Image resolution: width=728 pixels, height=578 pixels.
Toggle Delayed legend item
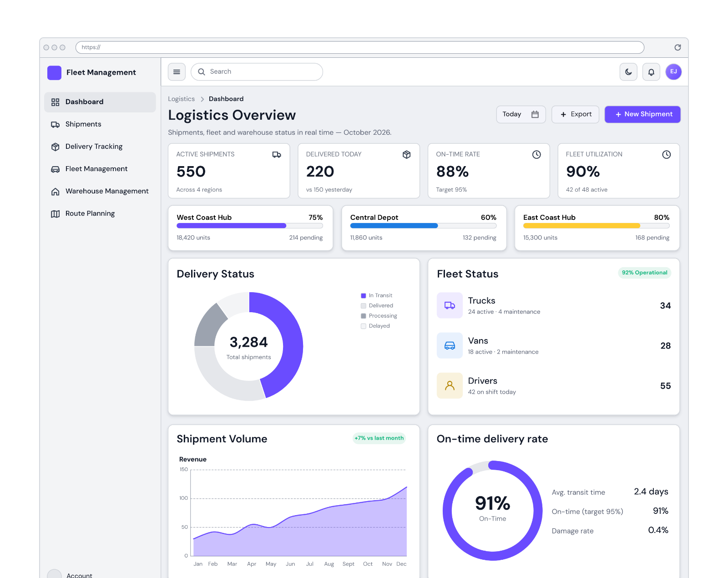[375, 326]
